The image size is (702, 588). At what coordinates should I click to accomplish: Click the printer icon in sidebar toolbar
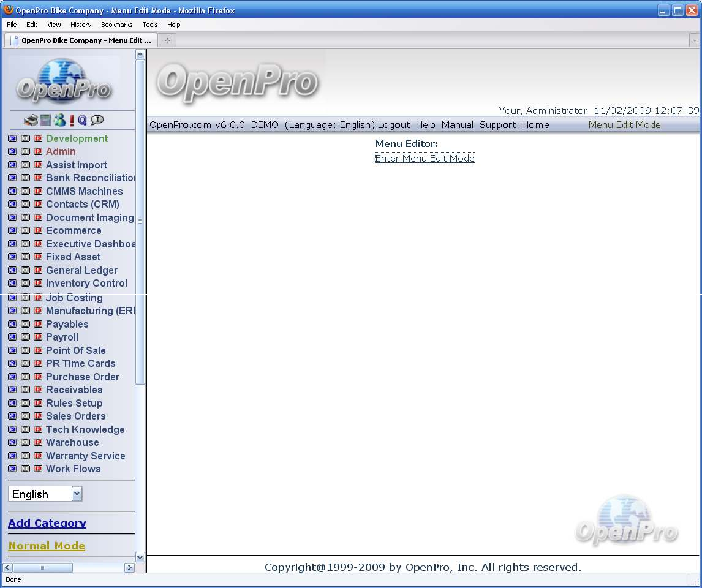point(31,121)
